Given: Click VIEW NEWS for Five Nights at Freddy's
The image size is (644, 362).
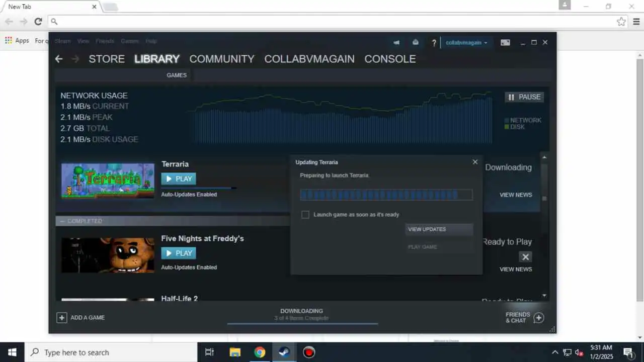Looking at the screenshot, I should [516, 269].
